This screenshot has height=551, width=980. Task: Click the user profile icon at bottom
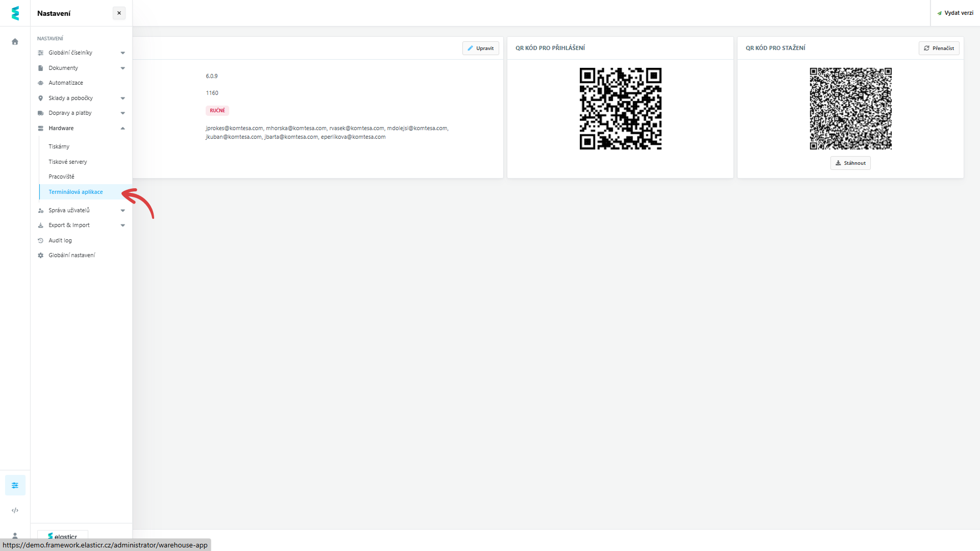click(x=15, y=535)
